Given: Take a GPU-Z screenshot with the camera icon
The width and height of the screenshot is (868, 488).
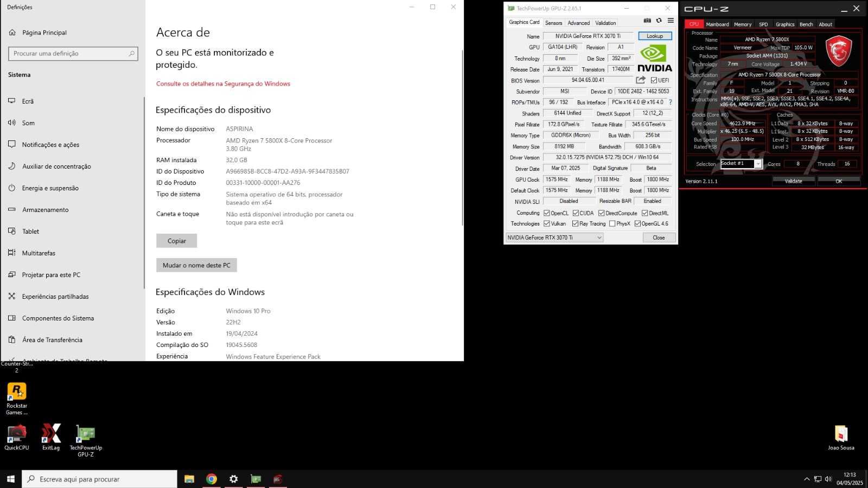Looking at the screenshot, I should point(647,21).
